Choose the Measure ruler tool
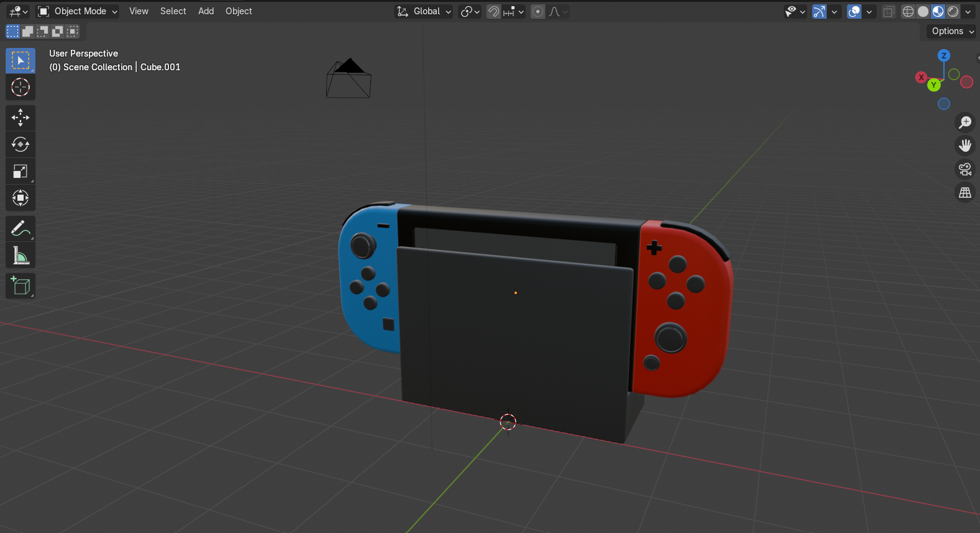The image size is (980, 533). pyautogui.click(x=21, y=256)
